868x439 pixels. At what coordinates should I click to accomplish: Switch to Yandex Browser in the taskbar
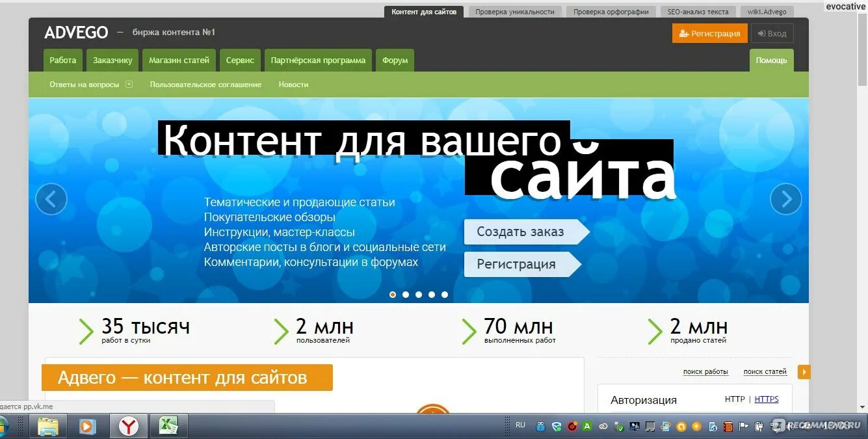(129, 426)
